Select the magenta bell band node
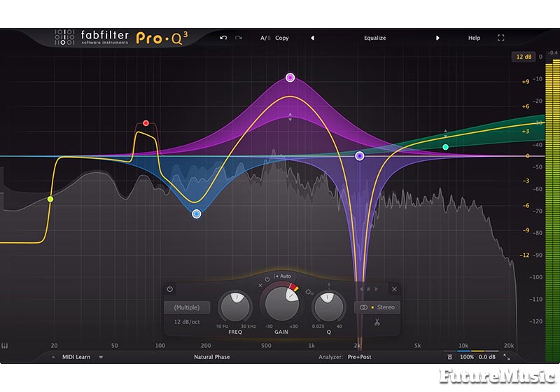Screen dimensions: 560x392 coord(290,78)
